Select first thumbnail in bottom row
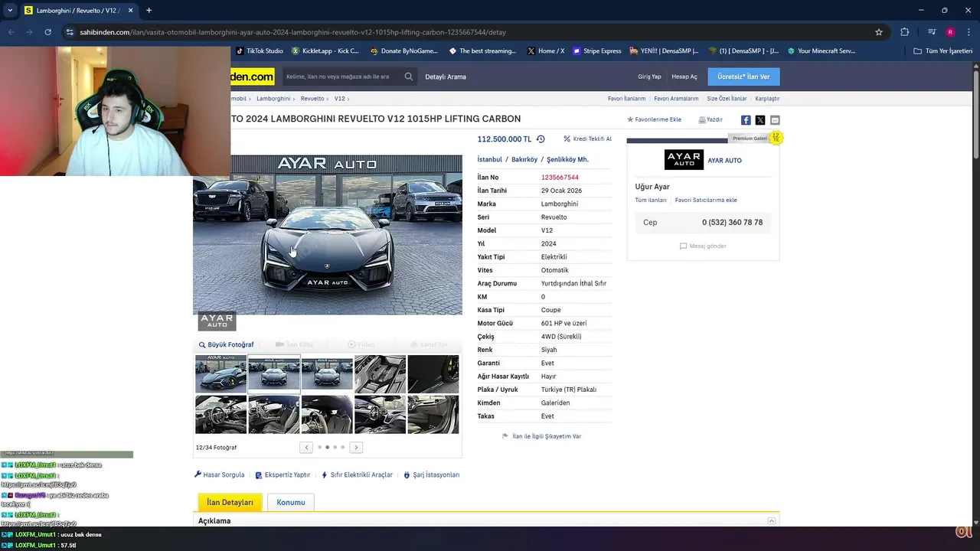The height and width of the screenshot is (551, 980). pos(220,415)
